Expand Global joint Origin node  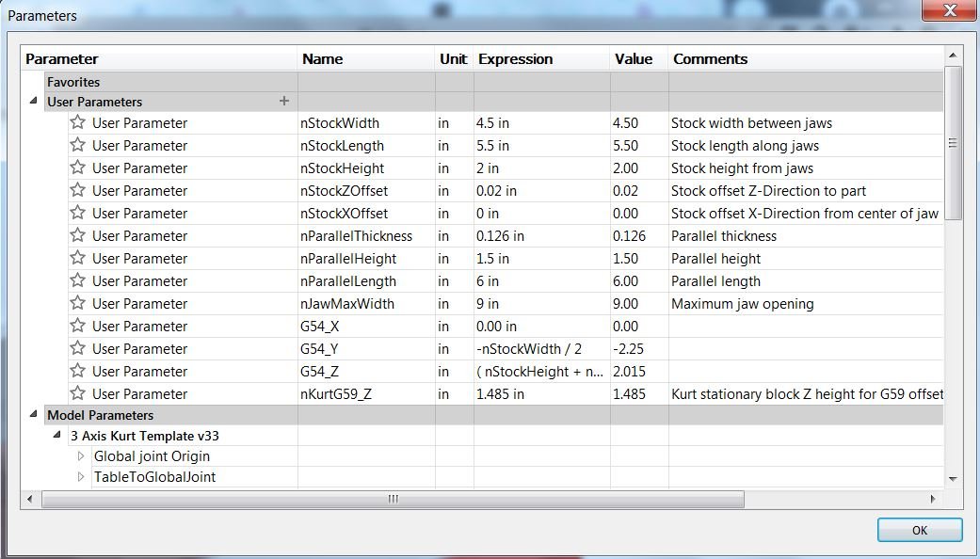tap(81, 455)
